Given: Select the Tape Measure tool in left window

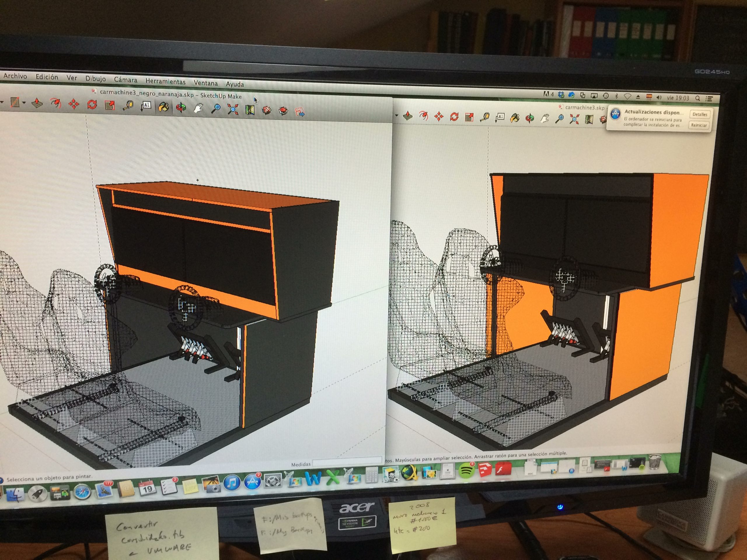Looking at the screenshot, I should (128, 106).
